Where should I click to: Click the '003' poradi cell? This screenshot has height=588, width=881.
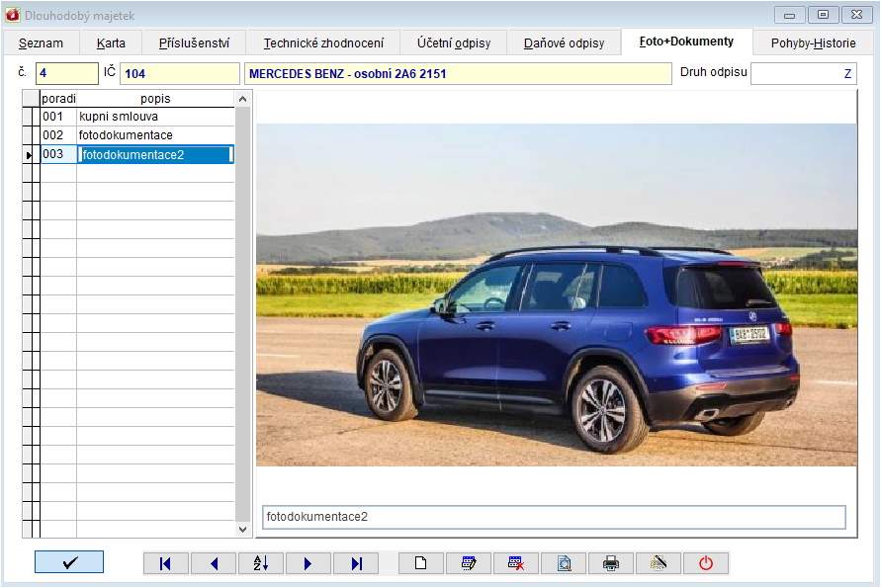point(58,154)
